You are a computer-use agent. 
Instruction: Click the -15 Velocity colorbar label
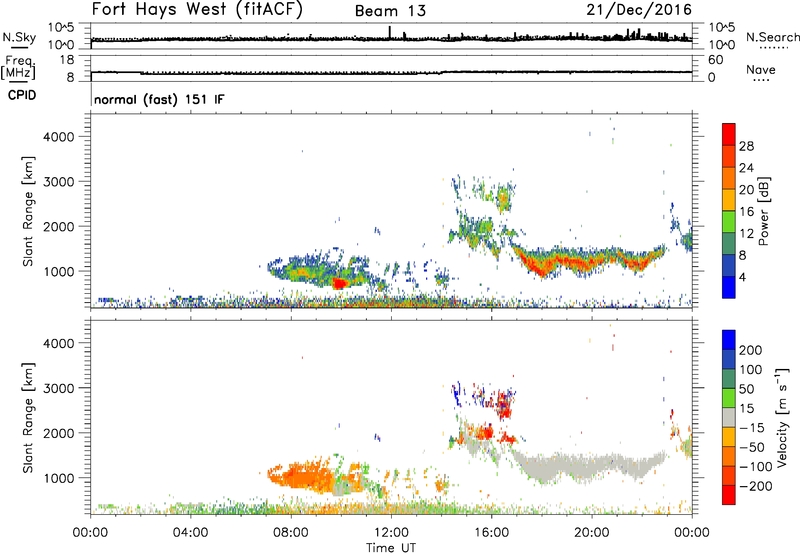point(752,428)
